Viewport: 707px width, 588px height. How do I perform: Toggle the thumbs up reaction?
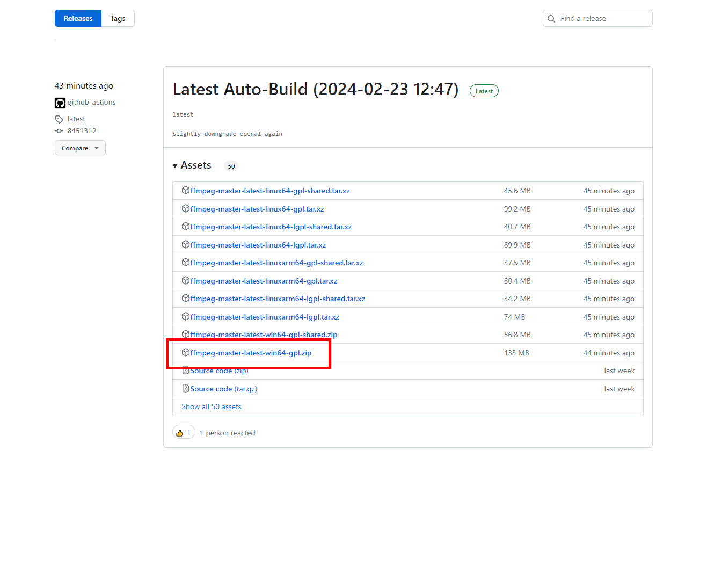coord(184,432)
